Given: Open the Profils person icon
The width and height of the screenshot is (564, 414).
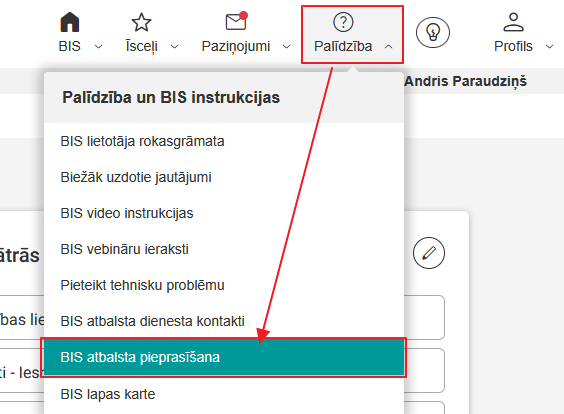Looking at the screenshot, I should (513, 22).
